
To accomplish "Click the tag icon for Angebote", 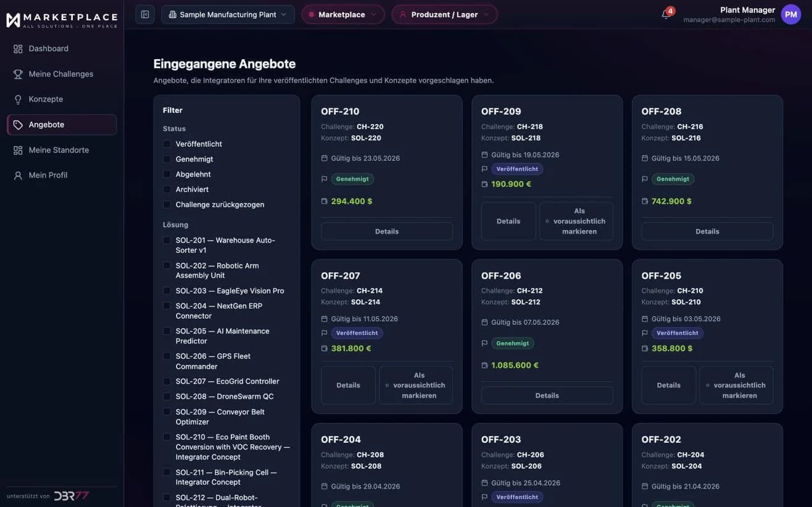I will [x=18, y=125].
